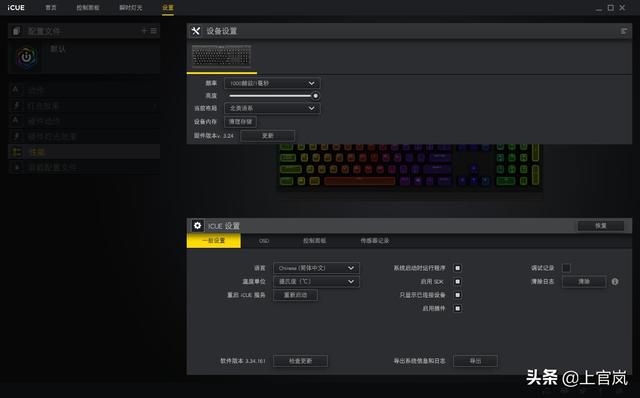The width and height of the screenshot is (640, 398).
Task: Toggle the 启用插件 plugins checkbox
Action: coord(458,309)
